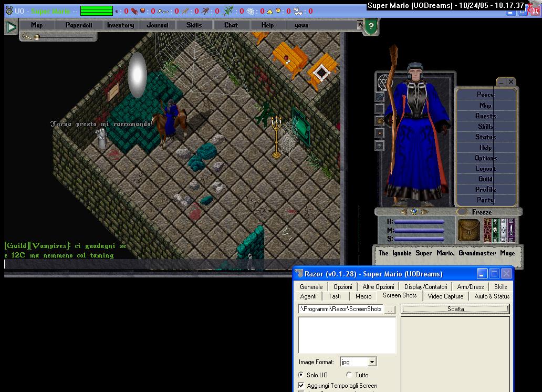Viewport: 542px width, 392px height.
Task: Click the magnifier key icon beside the slider
Action: (x=26, y=36)
